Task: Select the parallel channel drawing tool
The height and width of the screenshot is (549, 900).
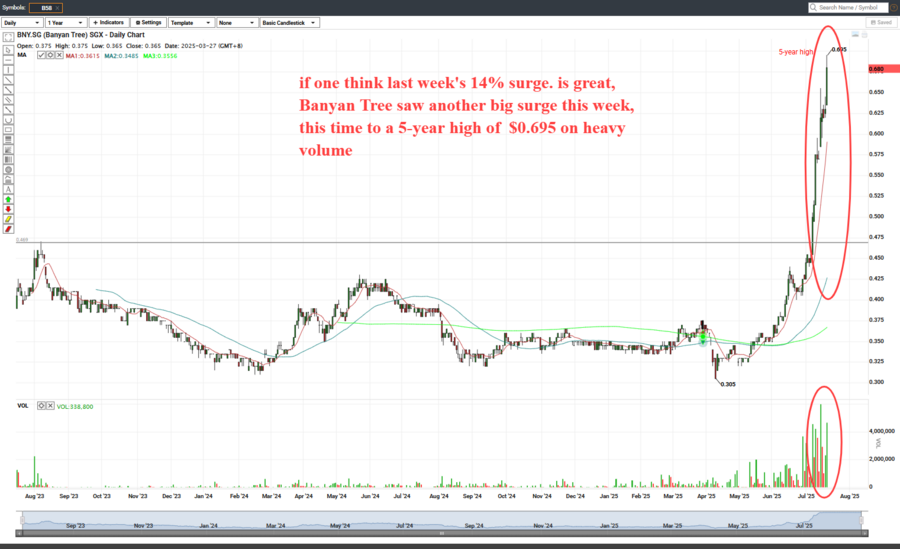Action: [x=8, y=99]
